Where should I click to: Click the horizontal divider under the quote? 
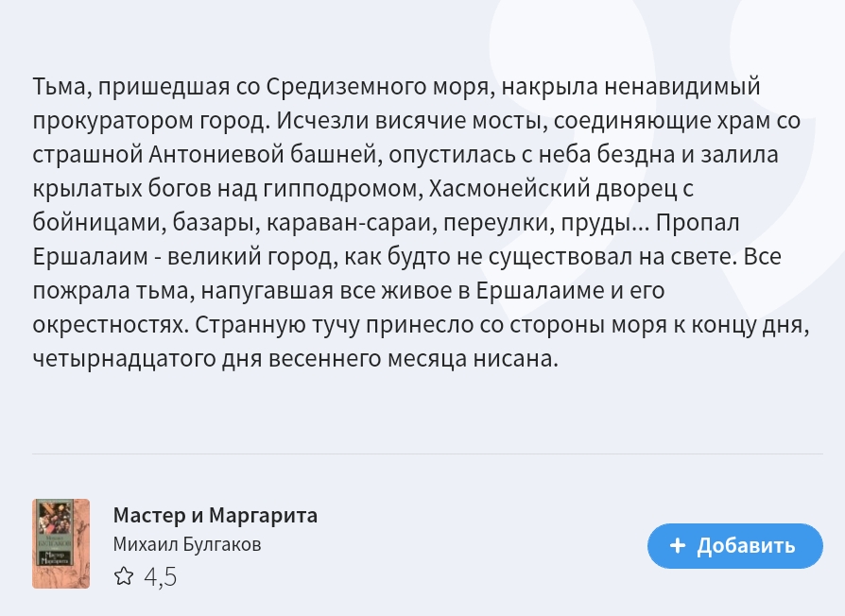pos(427,453)
